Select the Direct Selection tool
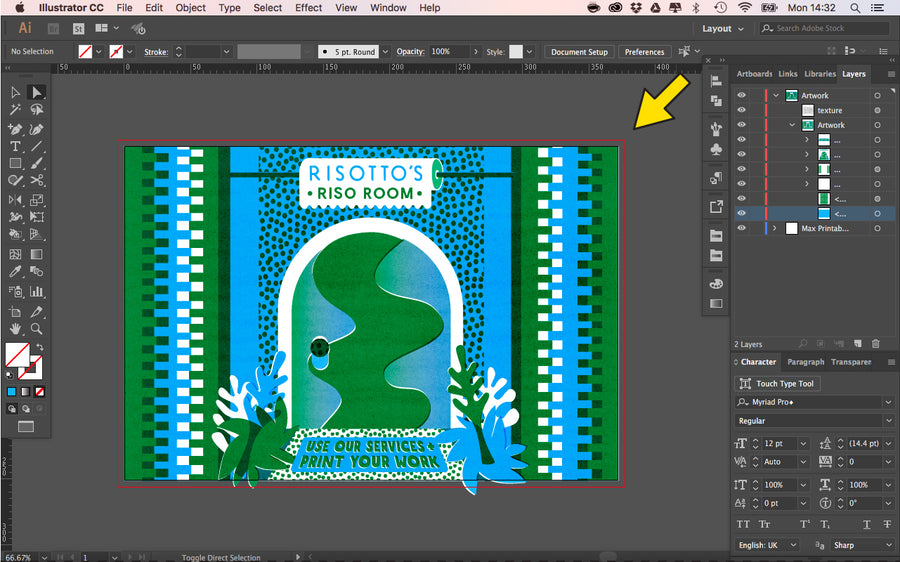 37,92
